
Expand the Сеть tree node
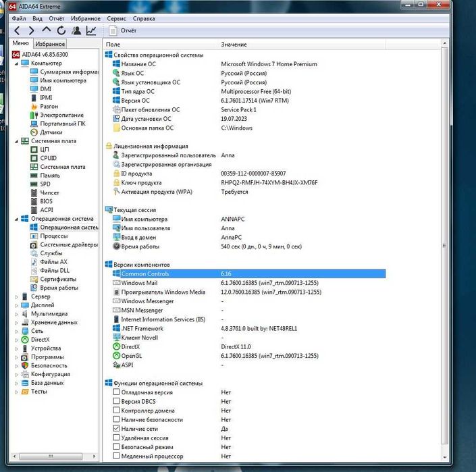(16, 332)
